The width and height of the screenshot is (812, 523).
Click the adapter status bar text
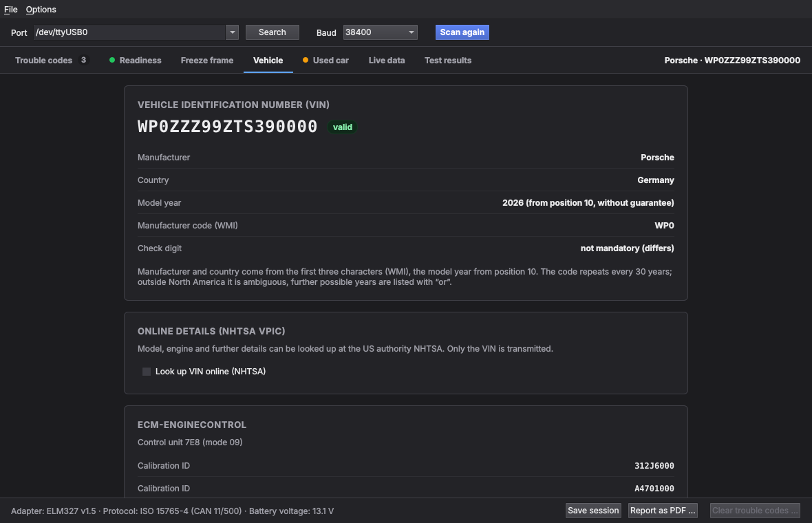173,511
